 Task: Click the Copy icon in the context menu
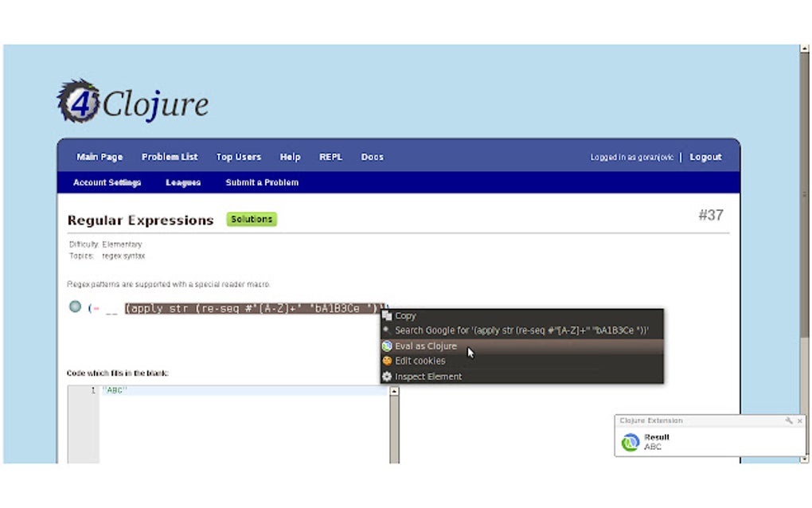[387, 315]
